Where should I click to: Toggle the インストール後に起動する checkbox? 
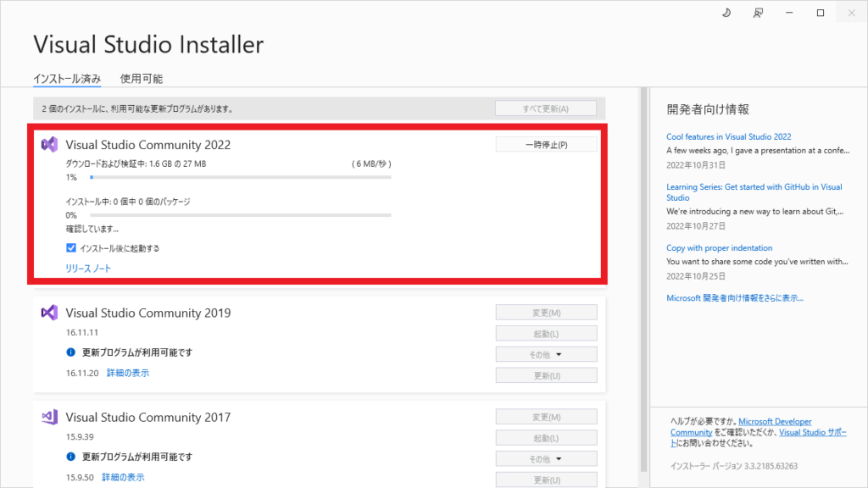[70, 248]
